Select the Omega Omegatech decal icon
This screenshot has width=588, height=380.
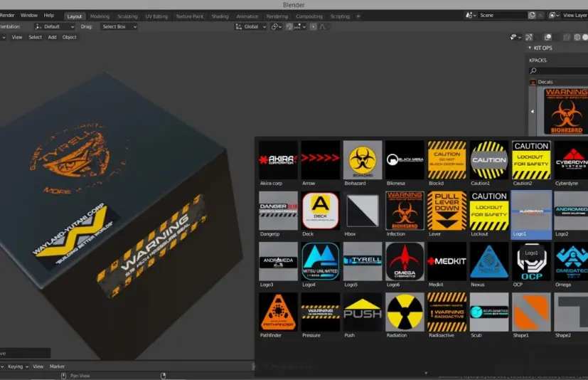click(x=571, y=261)
